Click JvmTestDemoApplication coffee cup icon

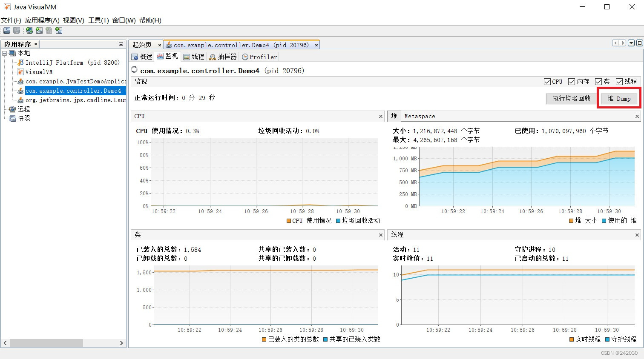[20, 81]
